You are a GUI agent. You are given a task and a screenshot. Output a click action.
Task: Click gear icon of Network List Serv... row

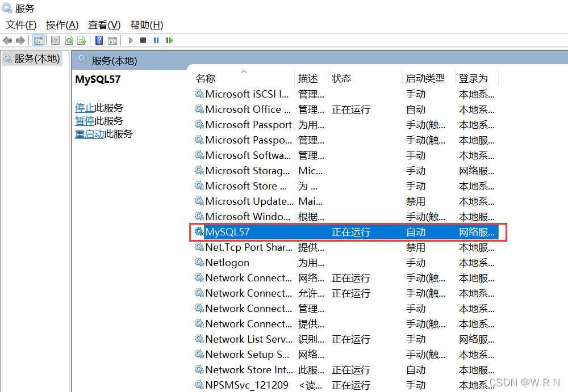pos(199,339)
